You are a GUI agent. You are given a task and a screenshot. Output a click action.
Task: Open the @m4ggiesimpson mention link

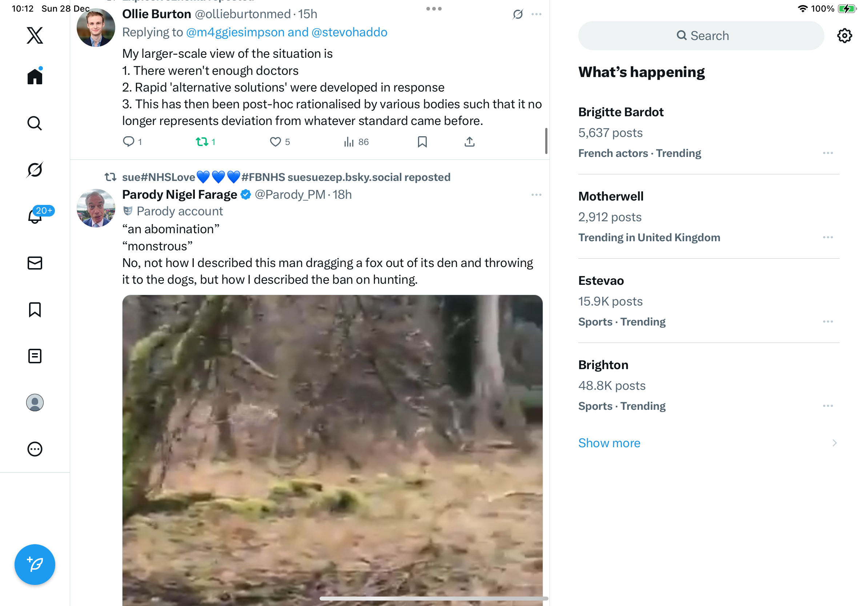(235, 32)
